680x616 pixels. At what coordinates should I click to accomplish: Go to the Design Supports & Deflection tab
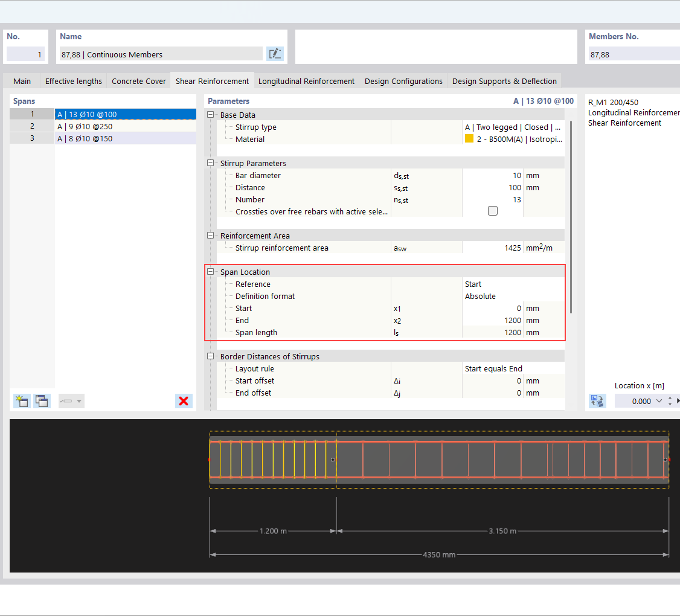pos(504,81)
